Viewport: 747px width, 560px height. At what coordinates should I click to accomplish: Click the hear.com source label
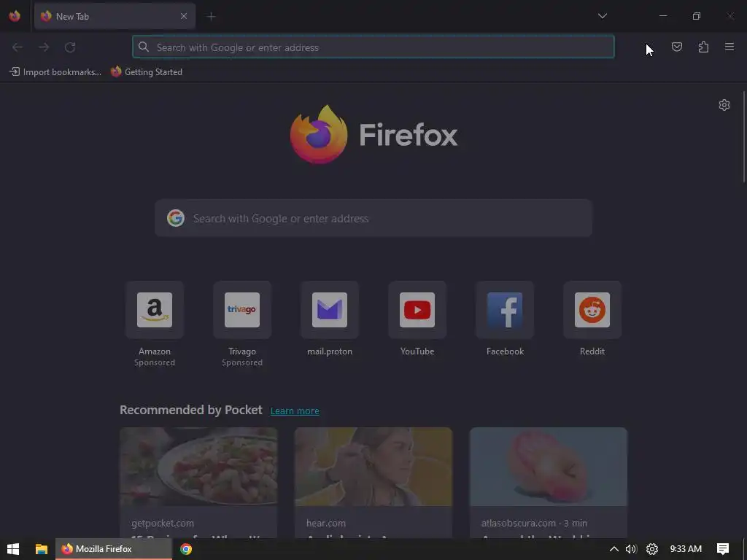[x=326, y=523]
